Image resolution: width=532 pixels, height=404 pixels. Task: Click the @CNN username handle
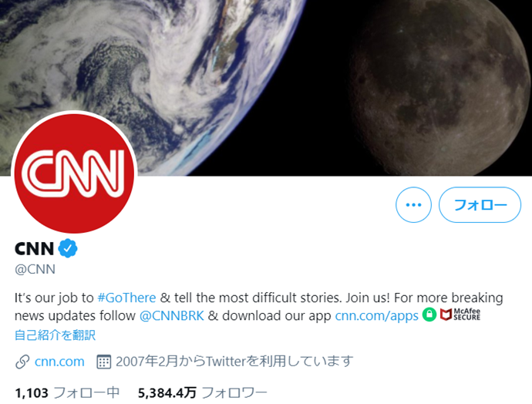(35, 269)
